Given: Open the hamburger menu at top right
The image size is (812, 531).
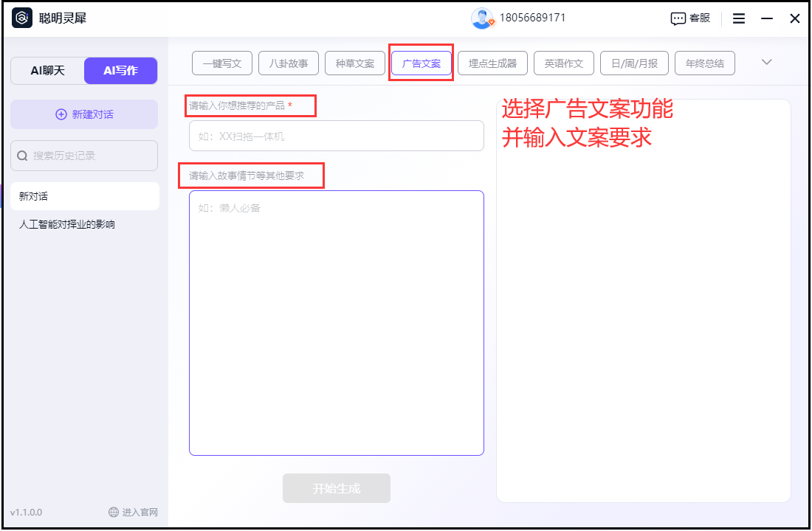Looking at the screenshot, I should (x=738, y=18).
